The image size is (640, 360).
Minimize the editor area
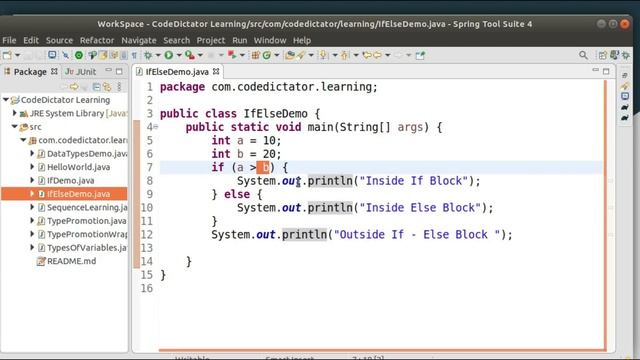[x=596, y=70]
